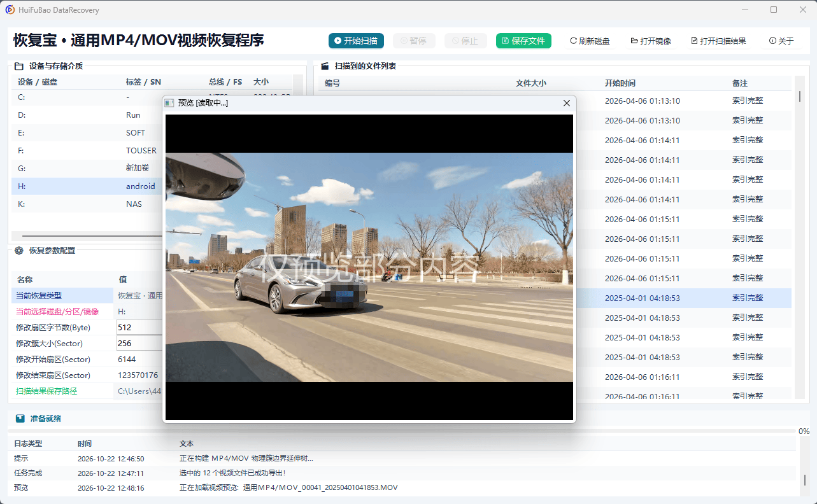817x504 pixels.
Task: Click the greyed-out 停止 stop button
Action: click(465, 41)
